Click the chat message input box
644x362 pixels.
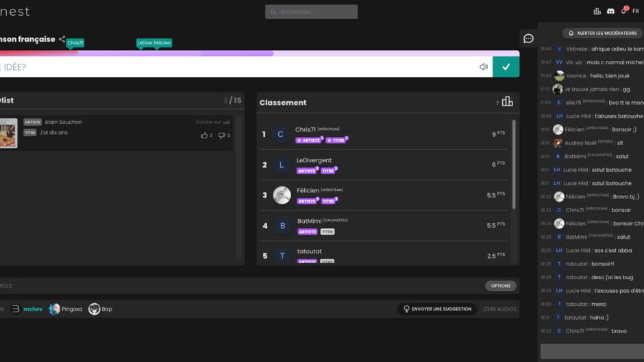(592, 352)
